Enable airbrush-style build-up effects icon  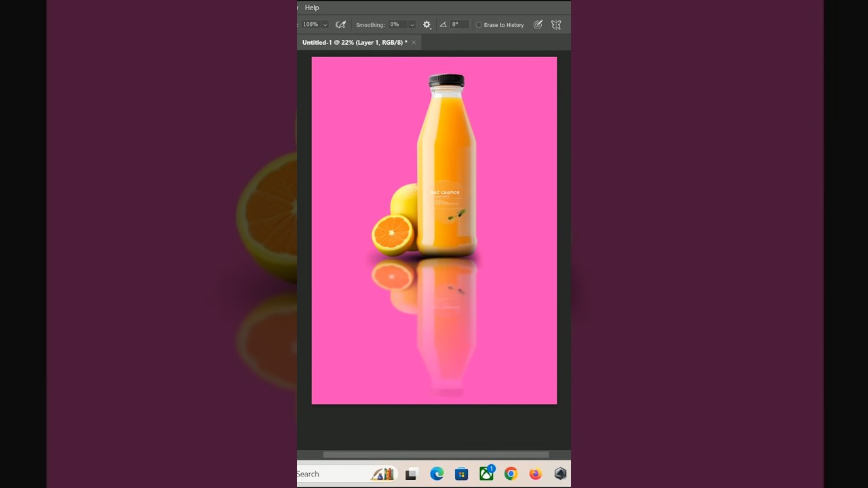pos(340,25)
